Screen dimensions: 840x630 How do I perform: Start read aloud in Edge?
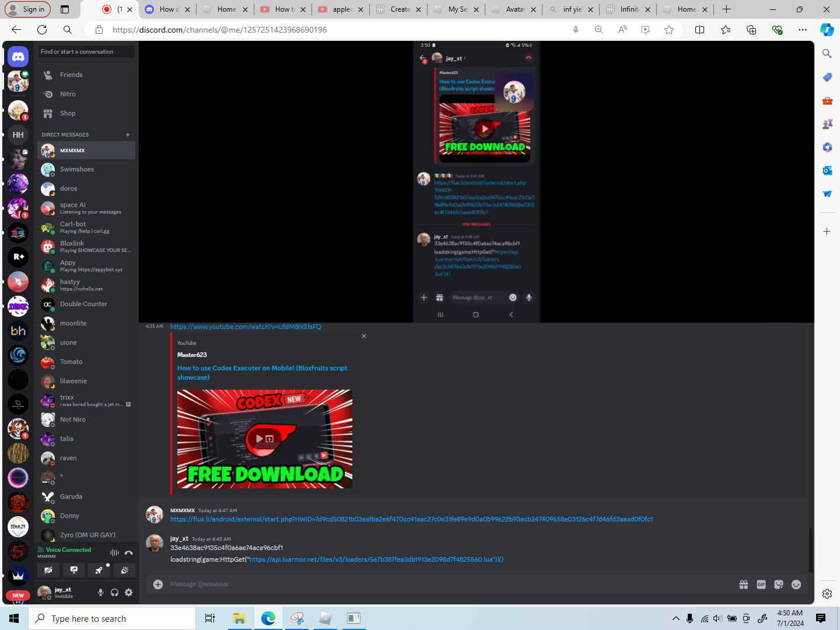tap(622, 30)
